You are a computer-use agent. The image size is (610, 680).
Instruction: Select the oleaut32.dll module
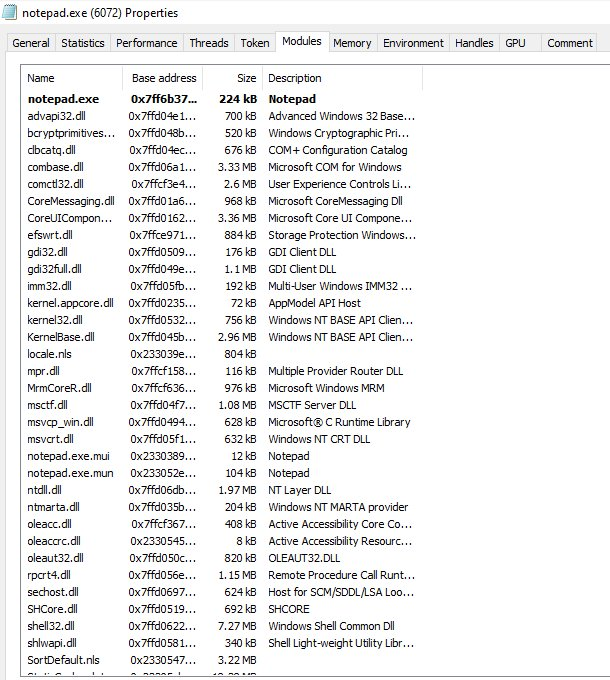[222, 558]
